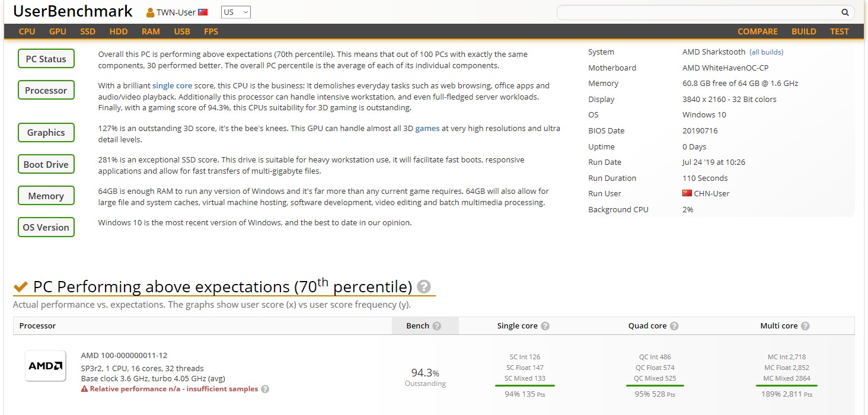Open the HDD menu

[x=119, y=31]
